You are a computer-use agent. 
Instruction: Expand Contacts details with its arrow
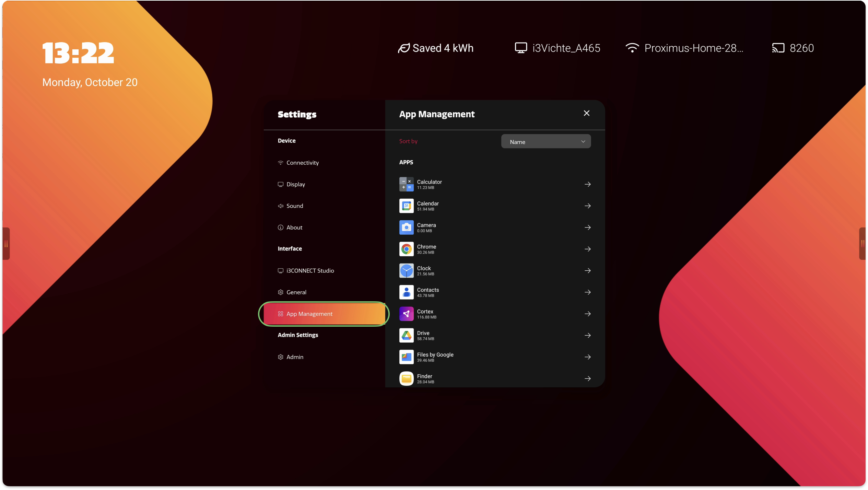coord(587,292)
